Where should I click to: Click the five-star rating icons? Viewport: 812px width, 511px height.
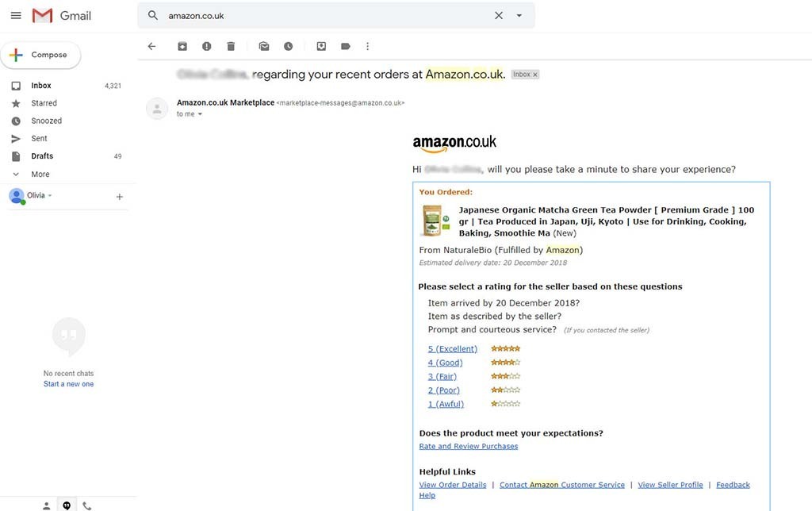click(x=505, y=349)
